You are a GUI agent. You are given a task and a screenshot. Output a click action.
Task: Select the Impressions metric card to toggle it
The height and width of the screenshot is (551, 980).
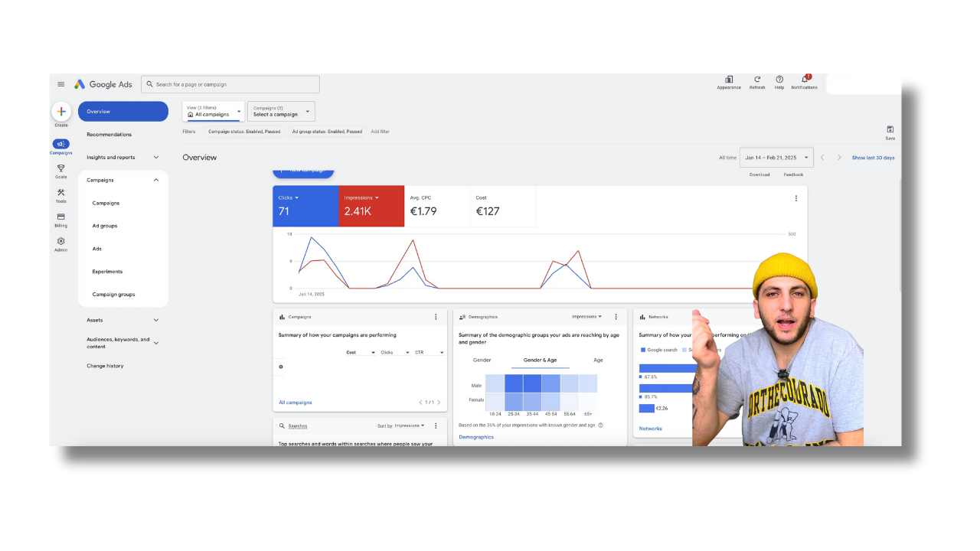[371, 206]
